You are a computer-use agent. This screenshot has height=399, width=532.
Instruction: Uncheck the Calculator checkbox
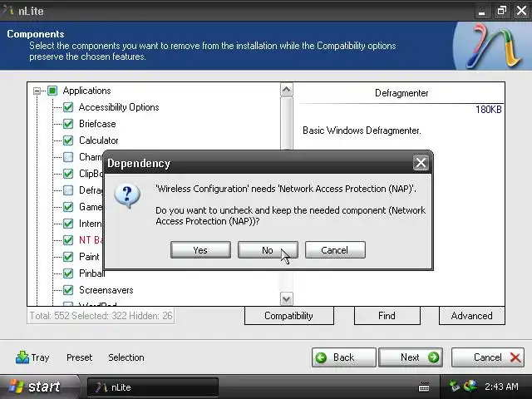(68, 140)
